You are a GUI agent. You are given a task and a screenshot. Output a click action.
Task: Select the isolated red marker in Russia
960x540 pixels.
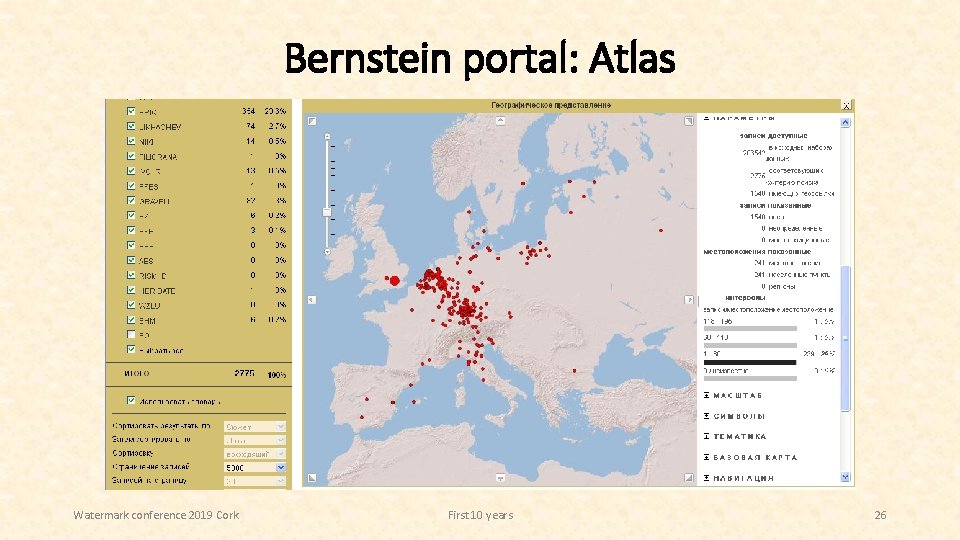pyautogui.click(x=661, y=230)
